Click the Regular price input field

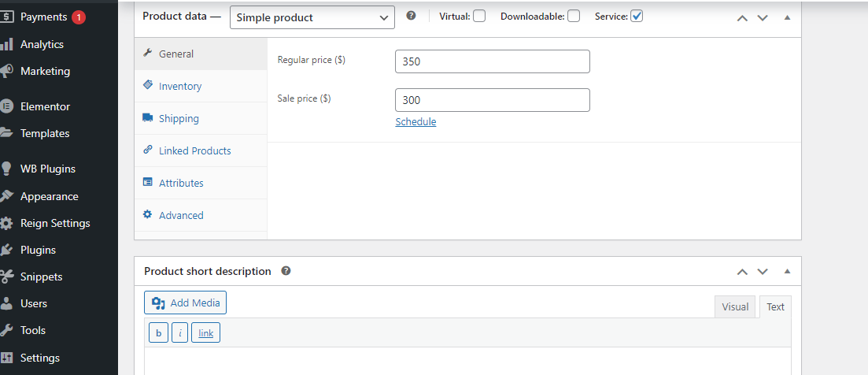[x=493, y=61]
